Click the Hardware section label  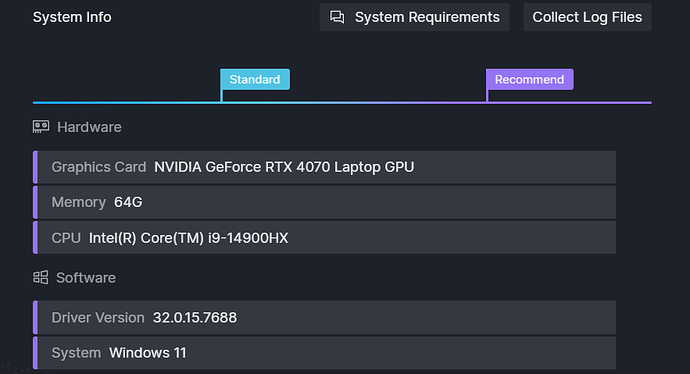89,127
